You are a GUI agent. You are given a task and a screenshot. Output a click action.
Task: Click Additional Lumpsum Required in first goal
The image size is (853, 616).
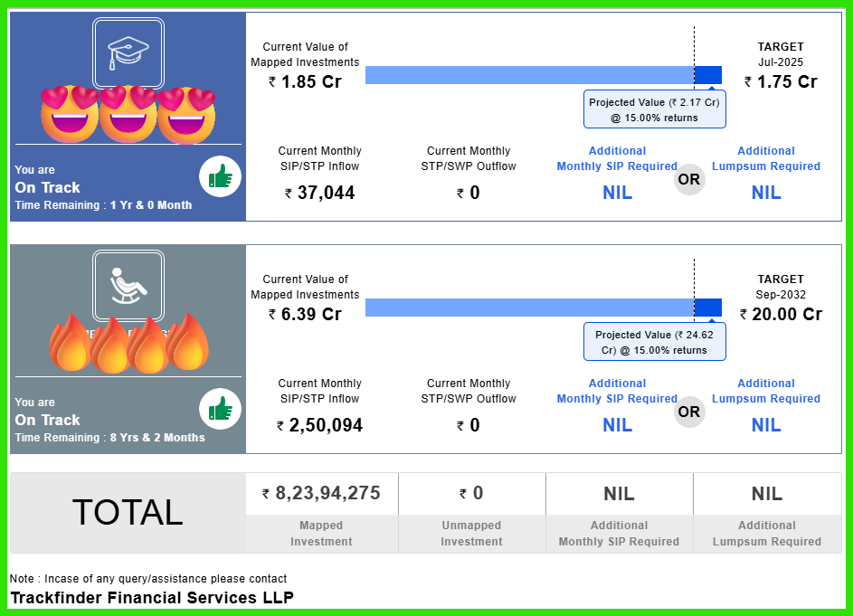765,158
